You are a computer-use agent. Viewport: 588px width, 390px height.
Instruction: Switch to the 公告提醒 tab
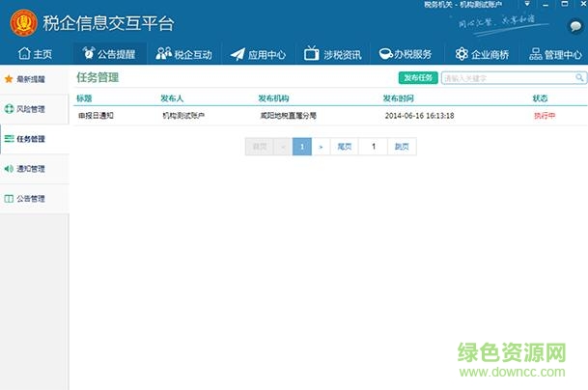[109, 54]
